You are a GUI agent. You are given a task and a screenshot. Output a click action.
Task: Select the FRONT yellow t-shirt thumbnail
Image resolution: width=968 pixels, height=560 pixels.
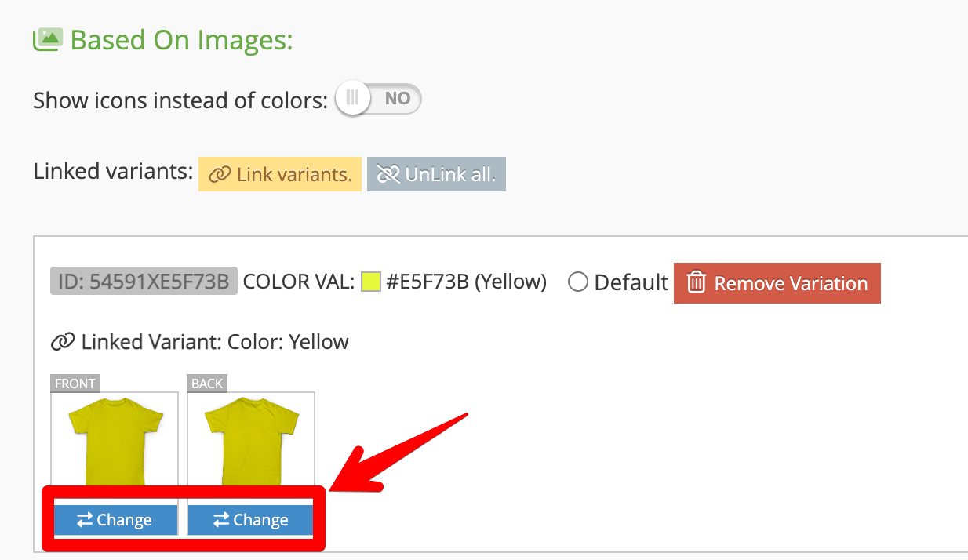[x=115, y=441]
